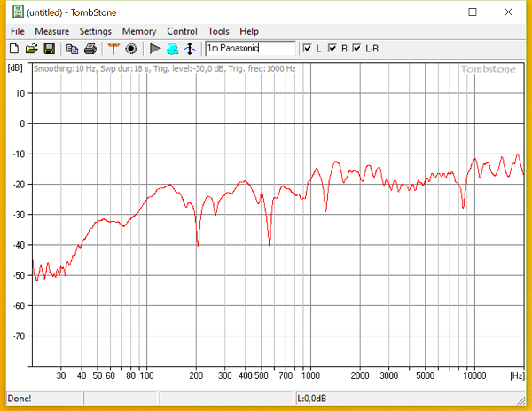Click the 'L:0,0dB' status readout
The width and height of the screenshot is (532, 411).
[312, 399]
